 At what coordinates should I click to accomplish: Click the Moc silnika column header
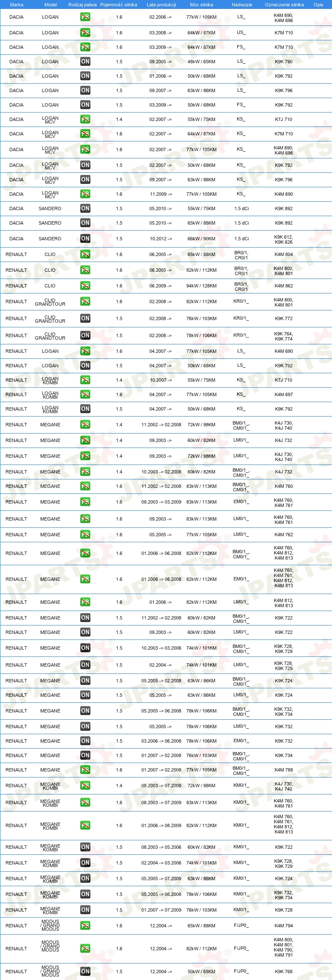click(202, 5)
